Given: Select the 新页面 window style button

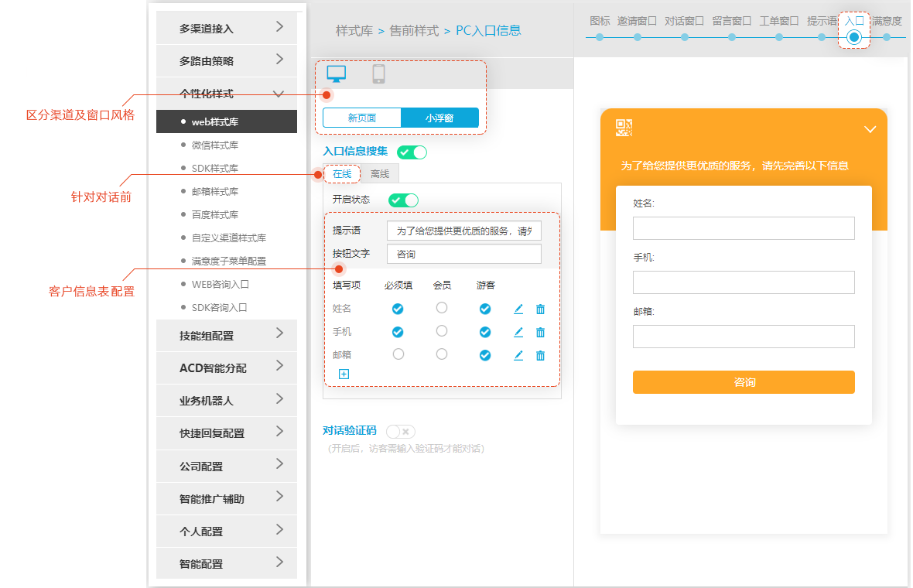Looking at the screenshot, I should (362, 118).
